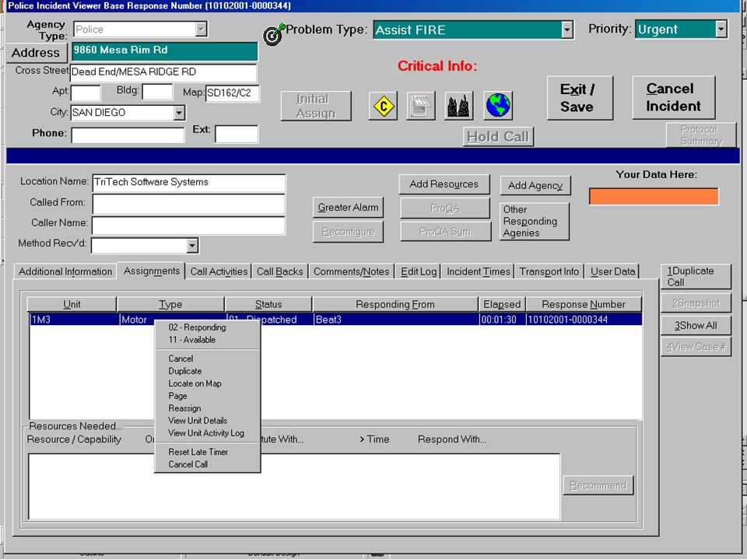747x560 pixels.
Task: Open the notes document icon button
Action: (x=421, y=106)
